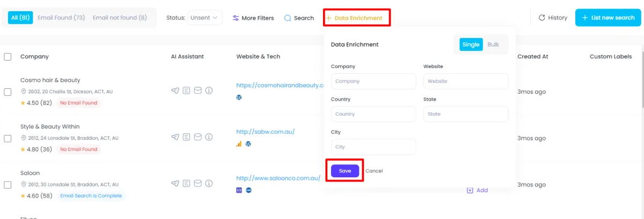Image resolution: width=644 pixels, height=219 pixels.
Task: Click the analytics bar icon under sabw.com.au
Action: (x=239, y=144)
